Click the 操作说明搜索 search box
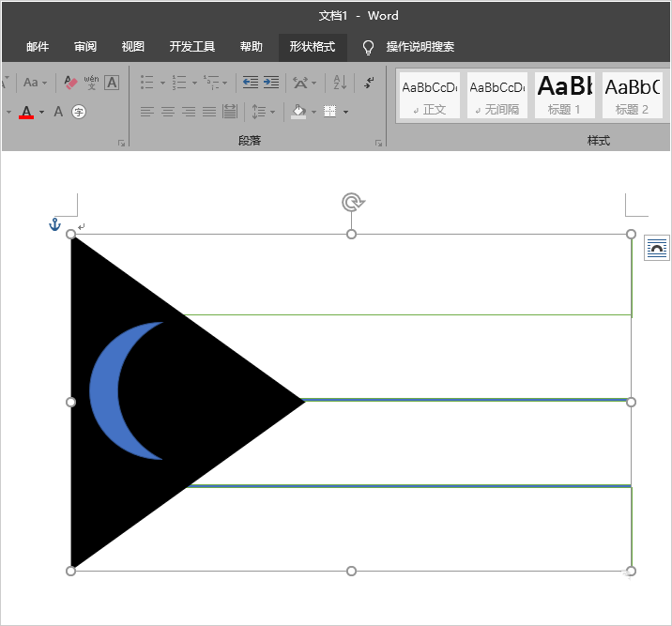The width and height of the screenshot is (672, 626). point(420,47)
